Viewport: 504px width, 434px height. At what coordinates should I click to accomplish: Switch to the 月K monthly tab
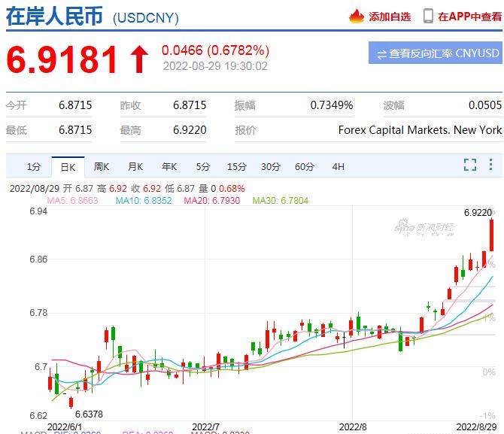[135, 166]
